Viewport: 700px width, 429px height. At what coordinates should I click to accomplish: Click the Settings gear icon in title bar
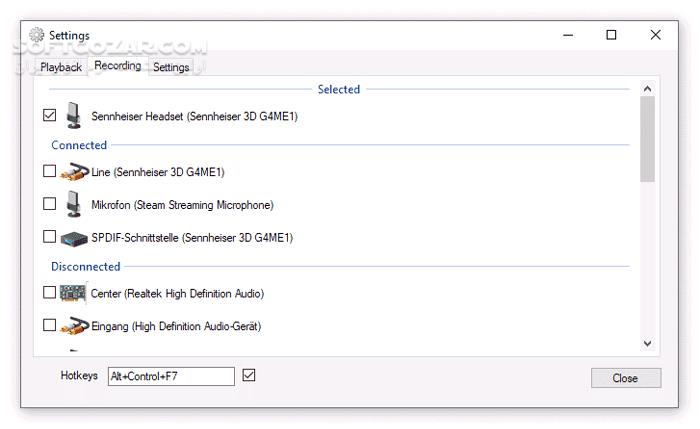(36, 35)
